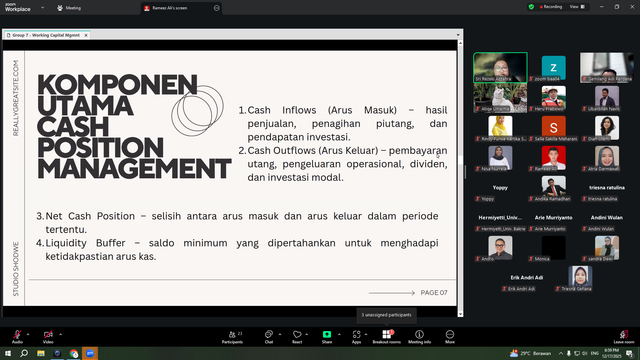Click the Recording indicator

551,7
